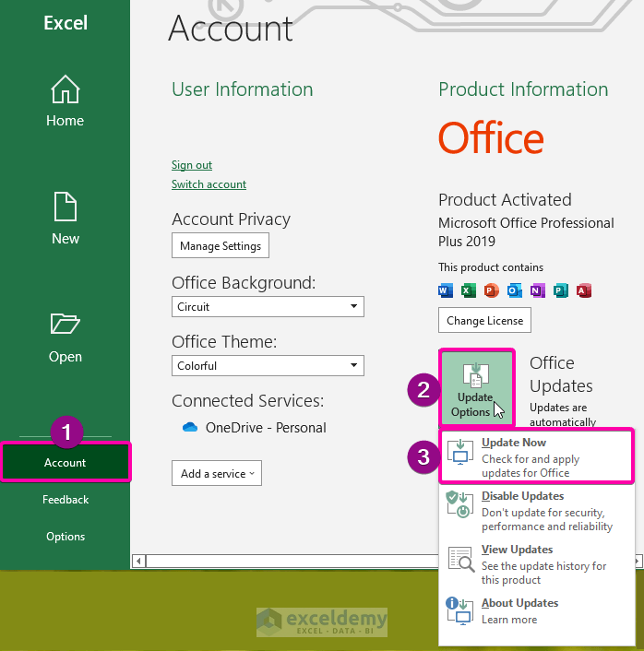Click the PowerPoint app icon

click(x=491, y=290)
